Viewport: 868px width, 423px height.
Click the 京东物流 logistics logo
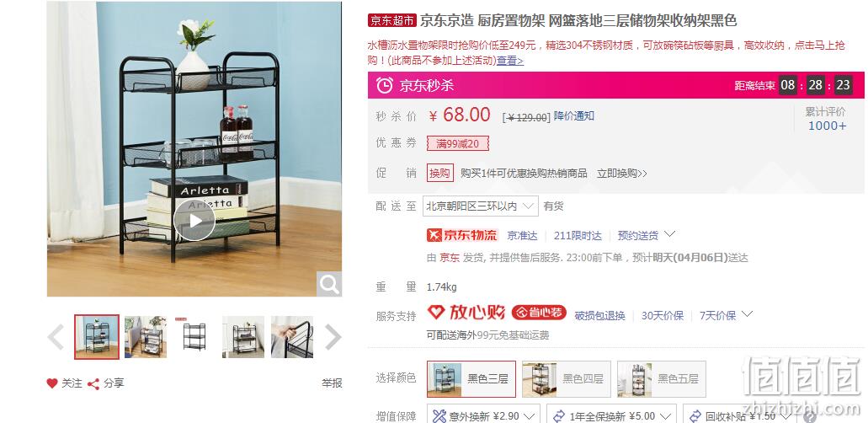(x=463, y=235)
